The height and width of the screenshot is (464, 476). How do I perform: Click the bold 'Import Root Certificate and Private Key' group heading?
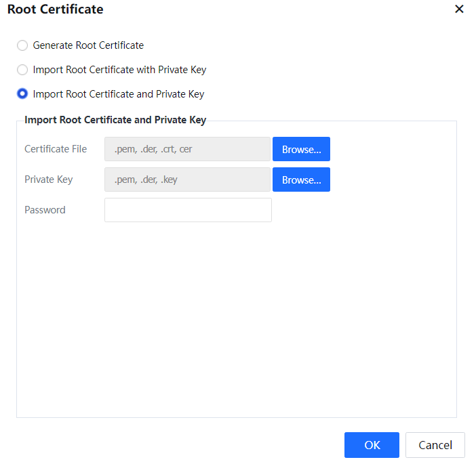[115, 121]
